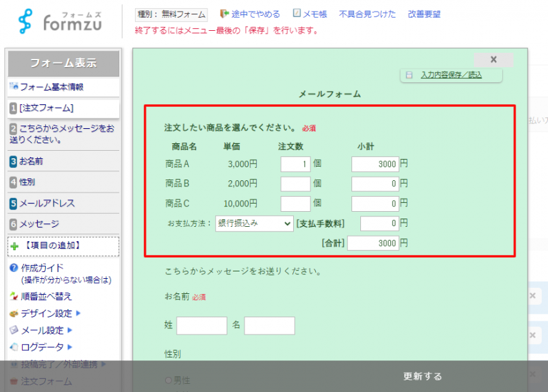This screenshot has height=392, width=548.
Task: Click the formzu logo icon
Action: (x=25, y=22)
